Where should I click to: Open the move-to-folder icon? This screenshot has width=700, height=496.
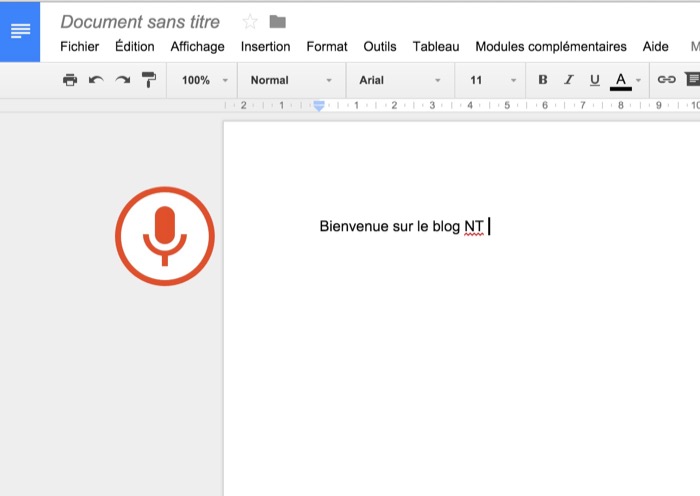click(x=278, y=22)
